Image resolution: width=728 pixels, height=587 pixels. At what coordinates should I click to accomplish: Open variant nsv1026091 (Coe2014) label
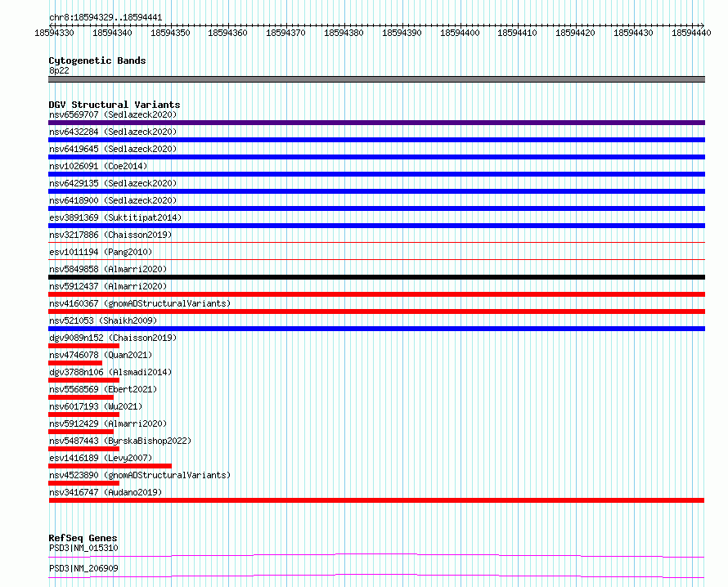[x=98, y=166]
